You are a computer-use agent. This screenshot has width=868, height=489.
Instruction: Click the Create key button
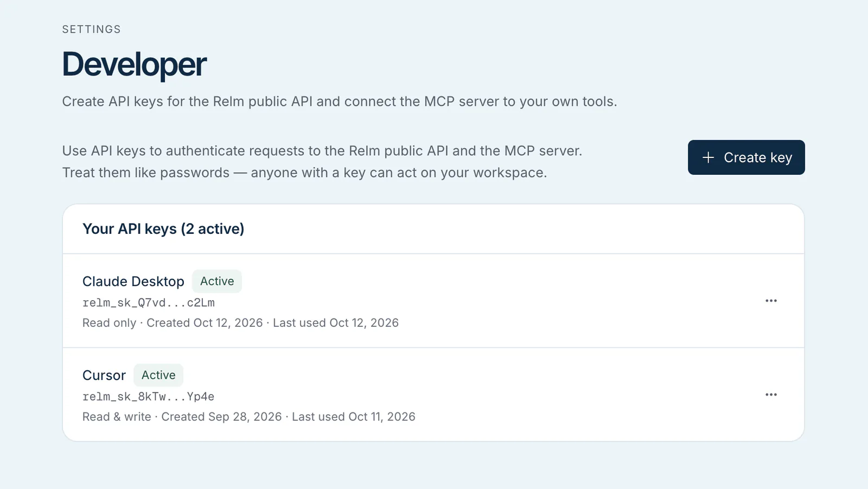(x=746, y=157)
